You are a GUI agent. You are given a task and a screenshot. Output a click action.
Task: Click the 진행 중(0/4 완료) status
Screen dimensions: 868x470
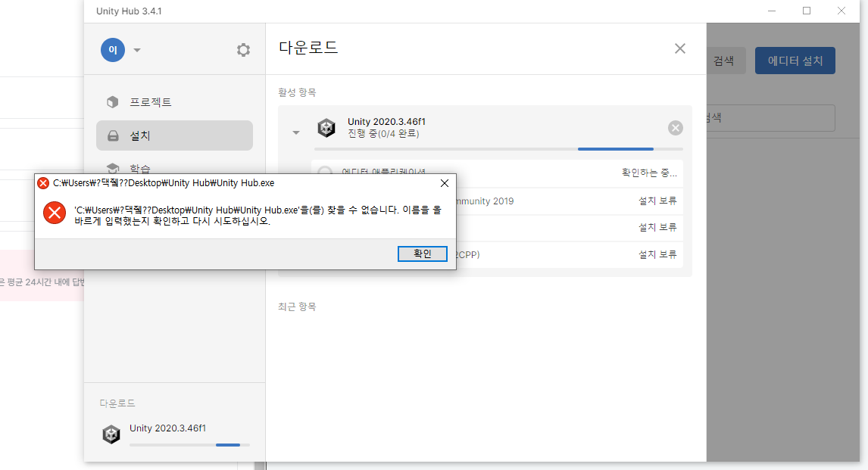(x=383, y=134)
